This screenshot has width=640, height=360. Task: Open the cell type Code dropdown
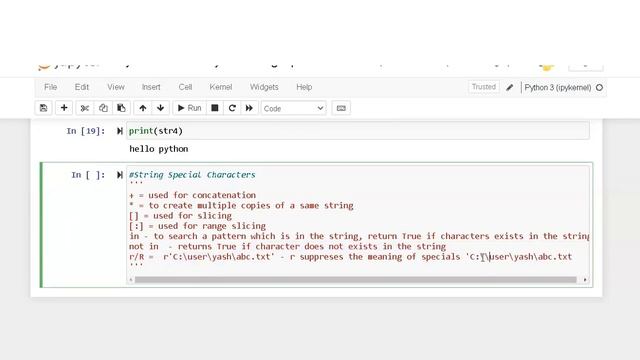293,109
